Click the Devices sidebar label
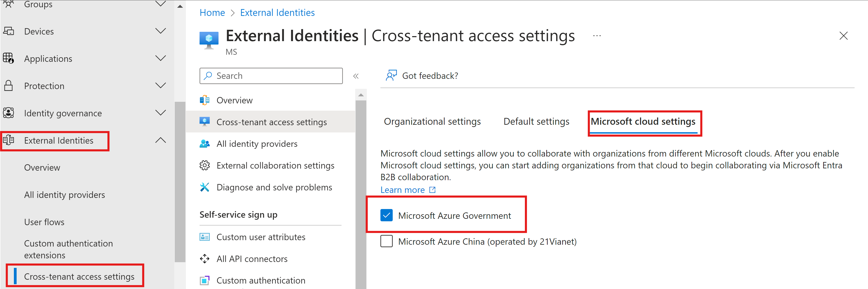Viewport: 868px width, 289px height. pyautogui.click(x=39, y=31)
